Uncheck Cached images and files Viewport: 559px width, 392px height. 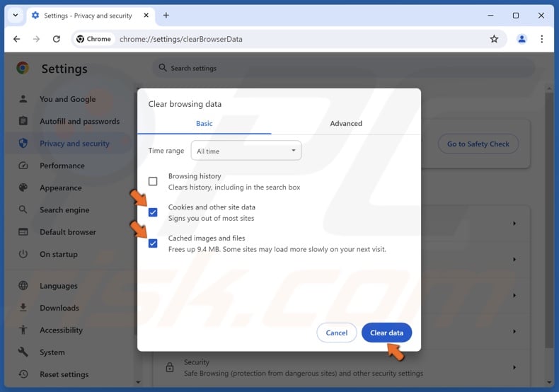(153, 243)
